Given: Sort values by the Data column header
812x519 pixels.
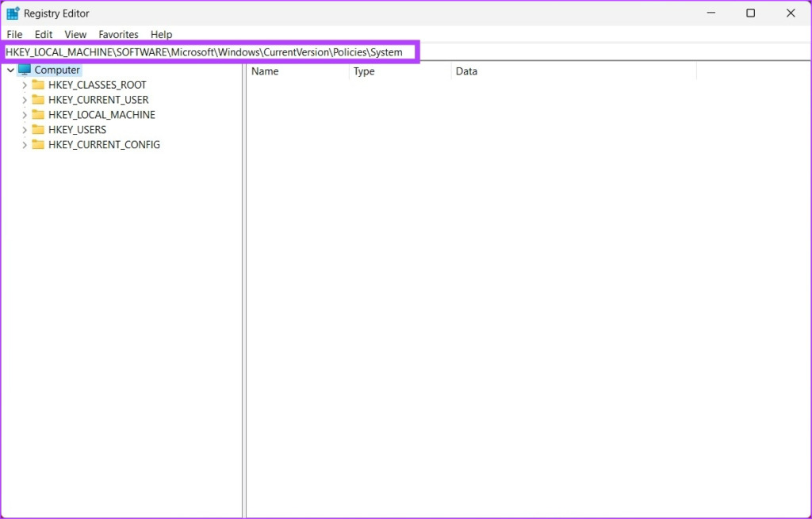Looking at the screenshot, I should click(574, 71).
